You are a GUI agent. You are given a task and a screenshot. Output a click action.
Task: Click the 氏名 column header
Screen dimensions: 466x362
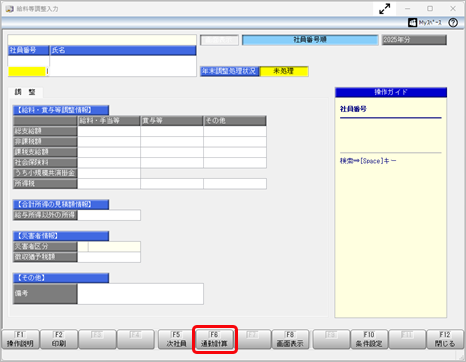[x=123, y=50]
